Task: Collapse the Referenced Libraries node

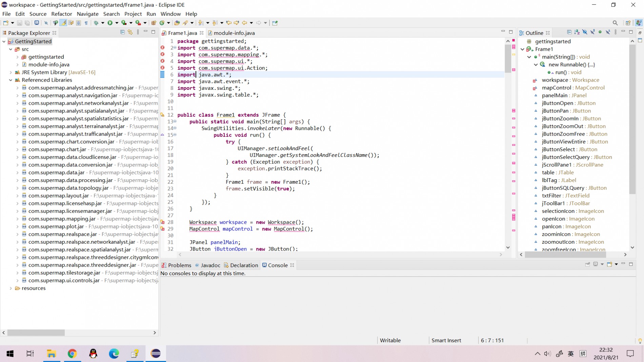Action: point(11,80)
